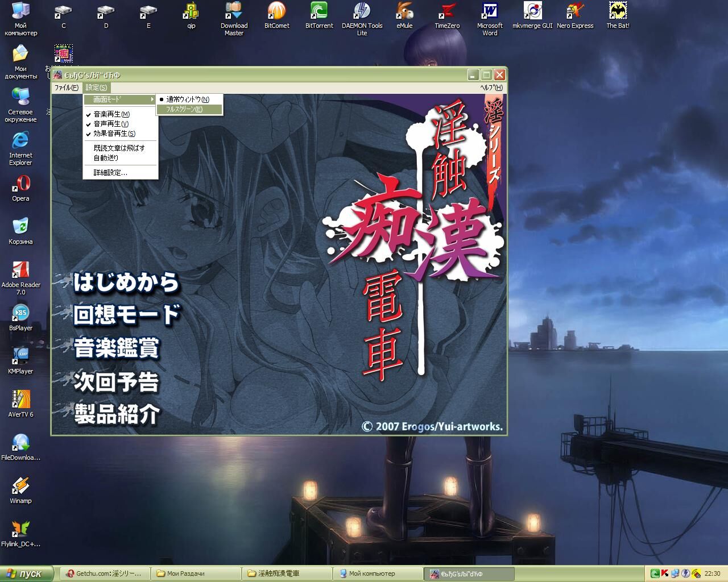Viewport: 728px width, 582px height.
Task: Open the ヘルプ(H) menu
Action: 491,88
